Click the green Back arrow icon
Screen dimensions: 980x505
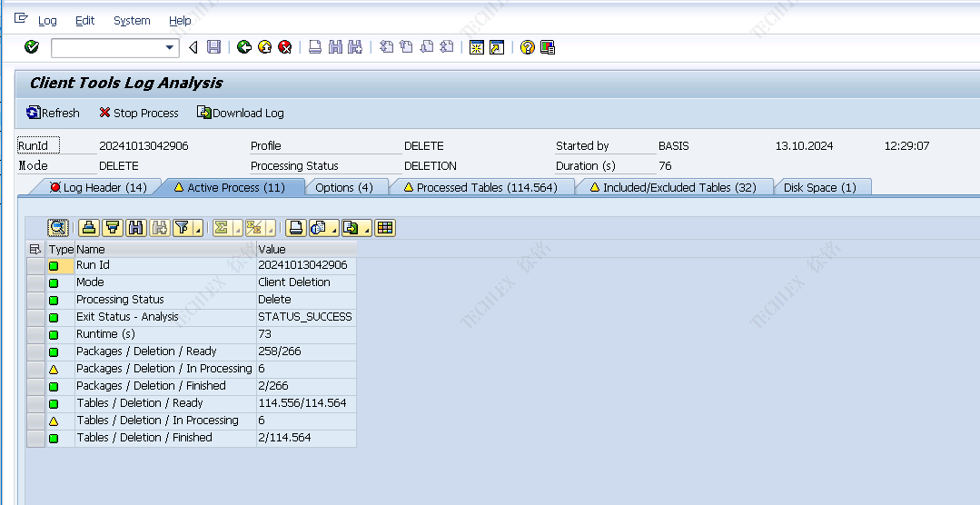tap(243, 47)
